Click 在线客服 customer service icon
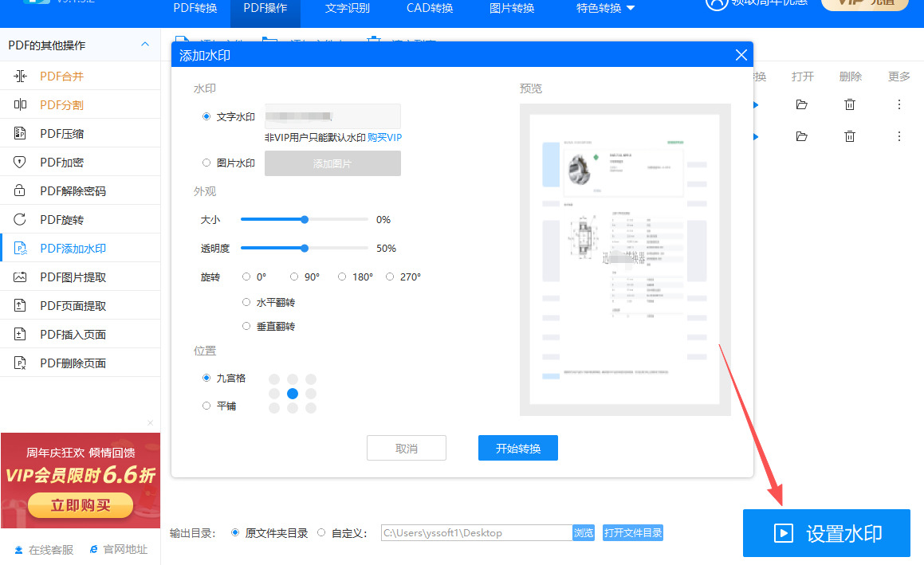The width and height of the screenshot is (924, 565). tap(19, 550)
